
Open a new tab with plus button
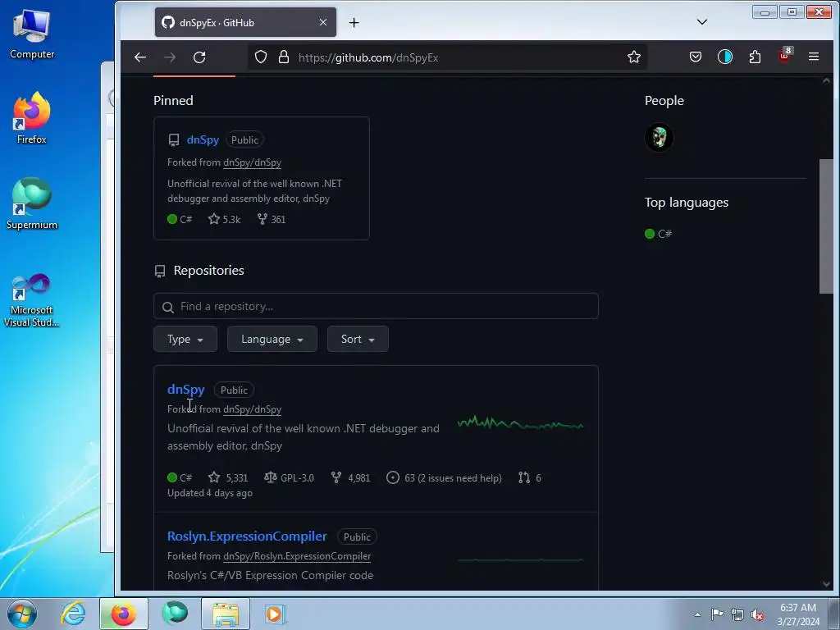[354, 22]
